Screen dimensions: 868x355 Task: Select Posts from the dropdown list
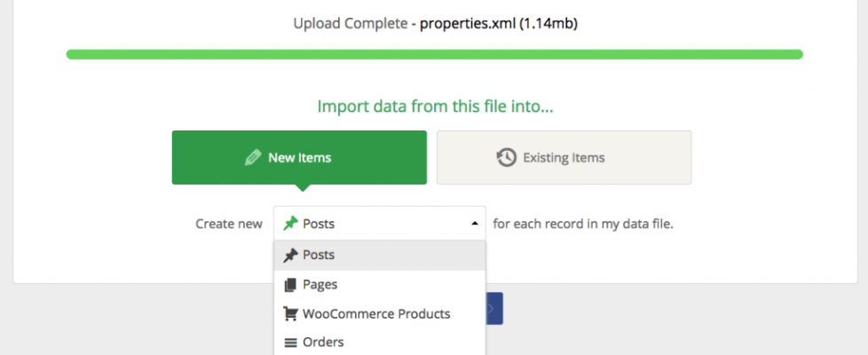379,256
